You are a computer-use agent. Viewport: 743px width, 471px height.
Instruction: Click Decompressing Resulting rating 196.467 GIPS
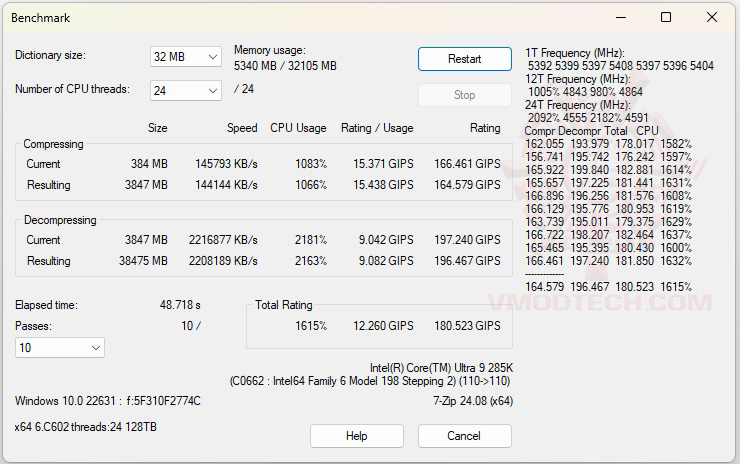coord(467,261)
